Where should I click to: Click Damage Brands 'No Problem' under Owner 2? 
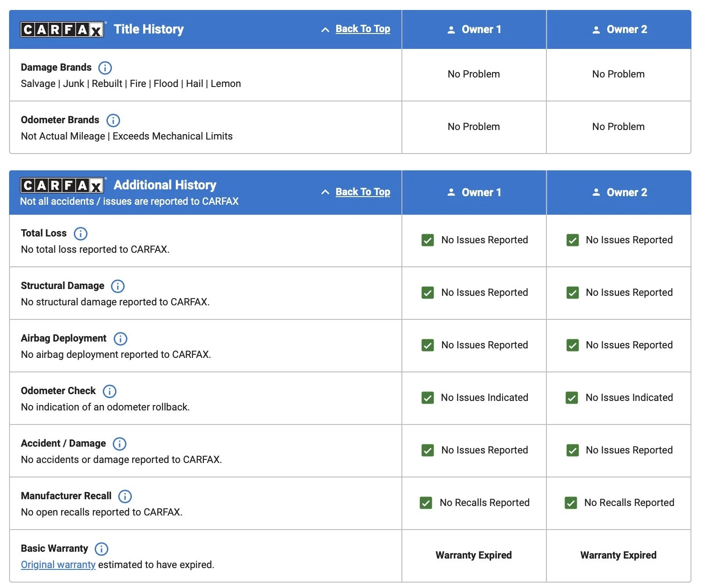[x=618, y=74]
